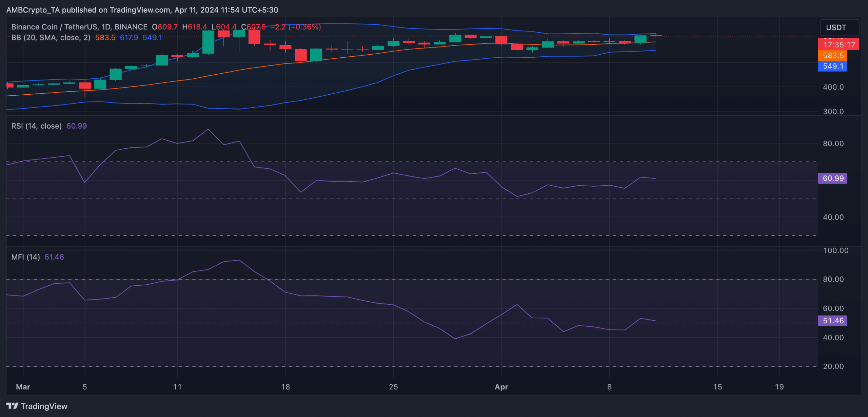Click BB upper value 617.9 in legend

[129, 38]
